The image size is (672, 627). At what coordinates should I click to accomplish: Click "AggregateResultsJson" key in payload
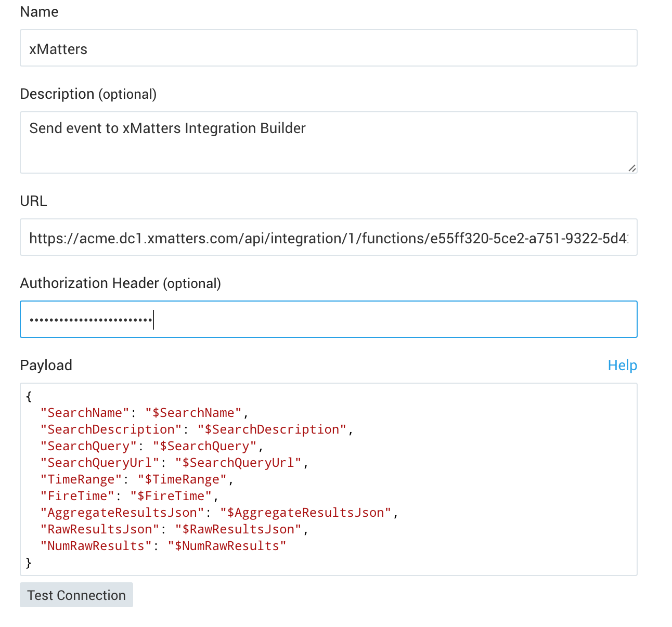click(122, 513)
